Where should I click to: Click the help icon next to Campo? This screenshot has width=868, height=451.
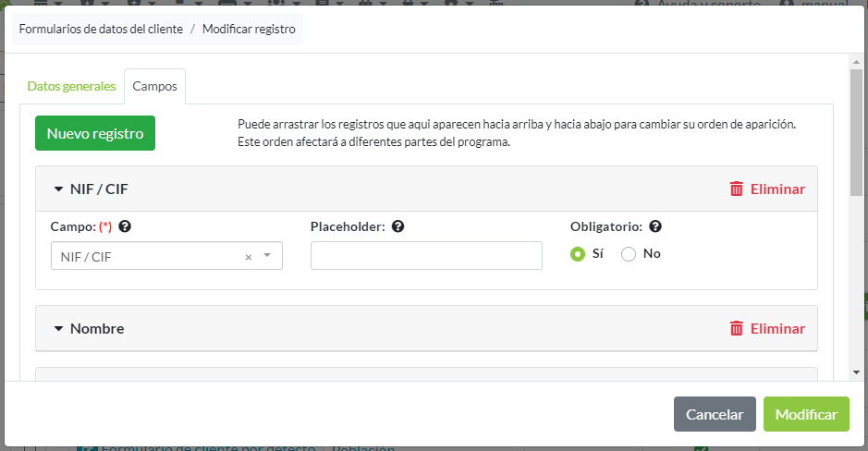click(x=125, y=226)
